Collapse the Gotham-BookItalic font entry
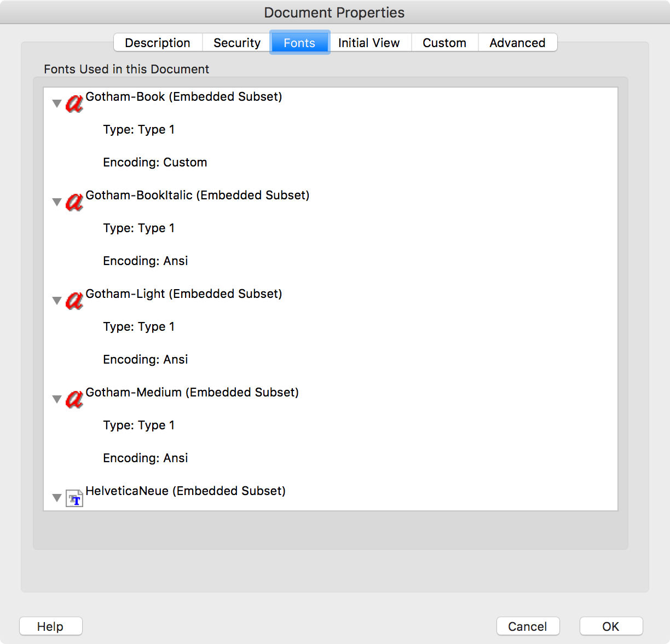 57,202
